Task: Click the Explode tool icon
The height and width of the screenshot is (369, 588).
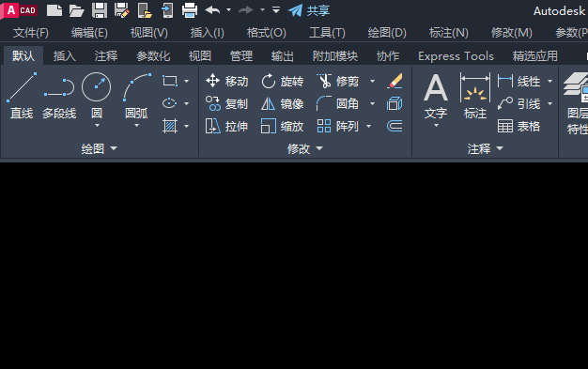Action: (x=395, y=103)
